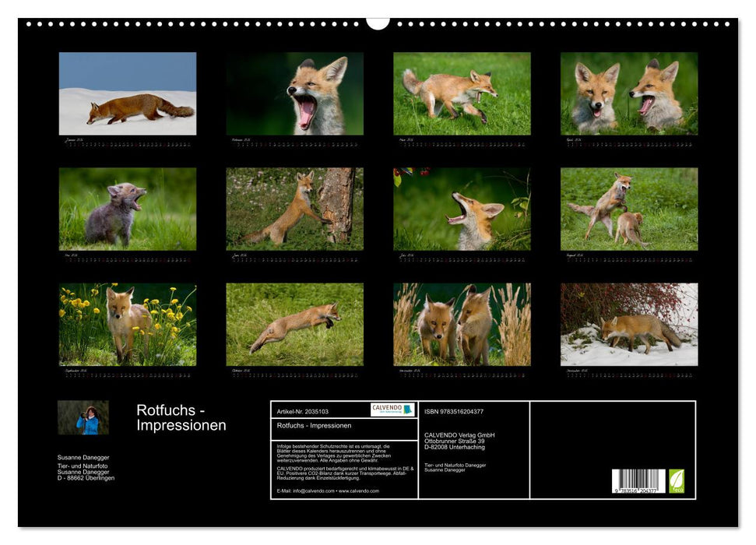The width and height of the screenshot is (756, 545).
Task: Open the www.calvendo.com website link
Action: pos(358,491)
